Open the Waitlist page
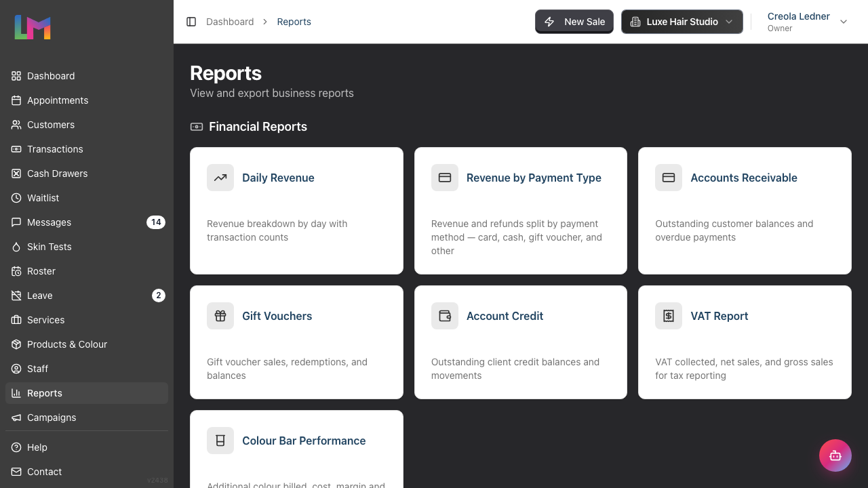The width and height of the screenshot is (868, 488). [87, 198]
